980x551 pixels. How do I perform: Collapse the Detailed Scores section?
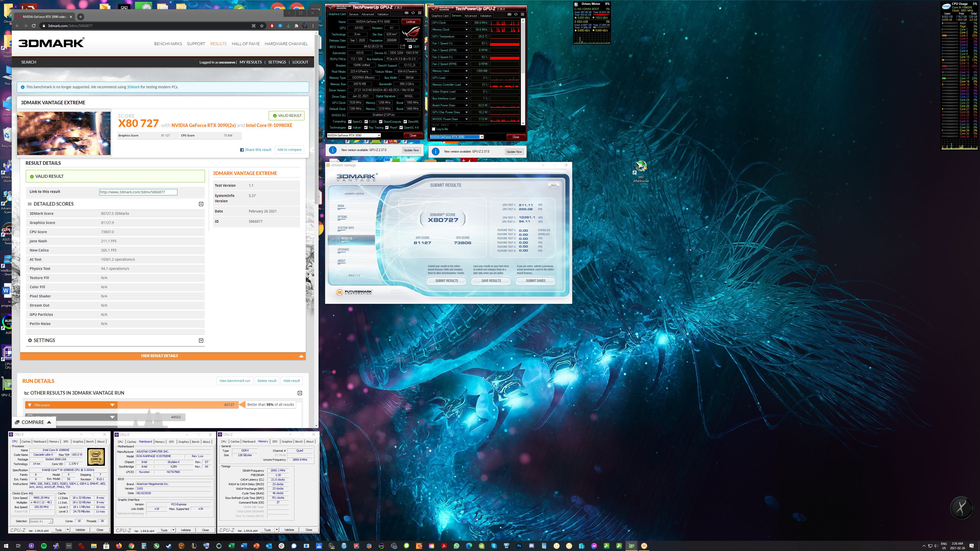point(201,204)
